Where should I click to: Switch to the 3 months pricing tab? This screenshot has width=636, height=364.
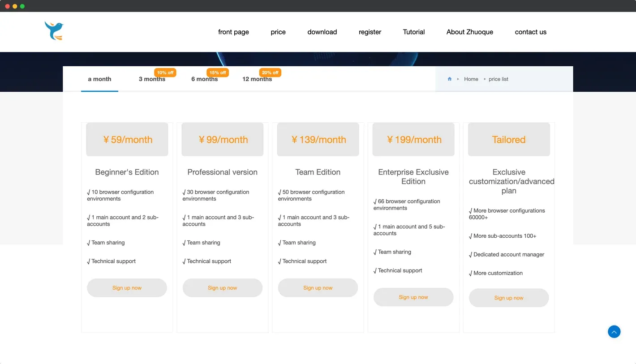[x=152, y=79]
